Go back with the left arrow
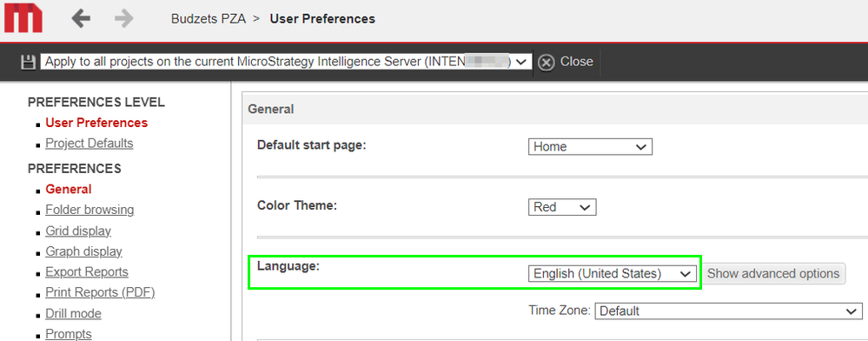This screenshot has height=341, width=868. point(81,19)
